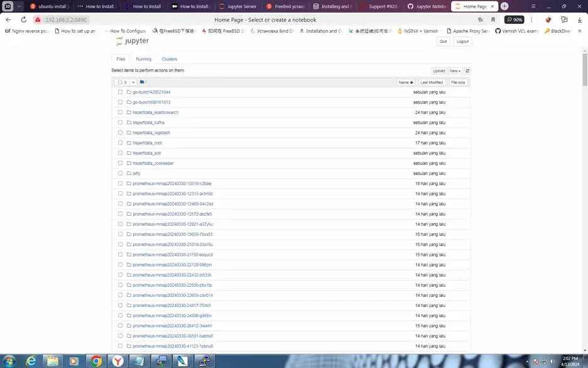Viewport: 588px width, 368px height.
Task: Open browser hamburger menu in title bar
Action: tap(533, 6)
